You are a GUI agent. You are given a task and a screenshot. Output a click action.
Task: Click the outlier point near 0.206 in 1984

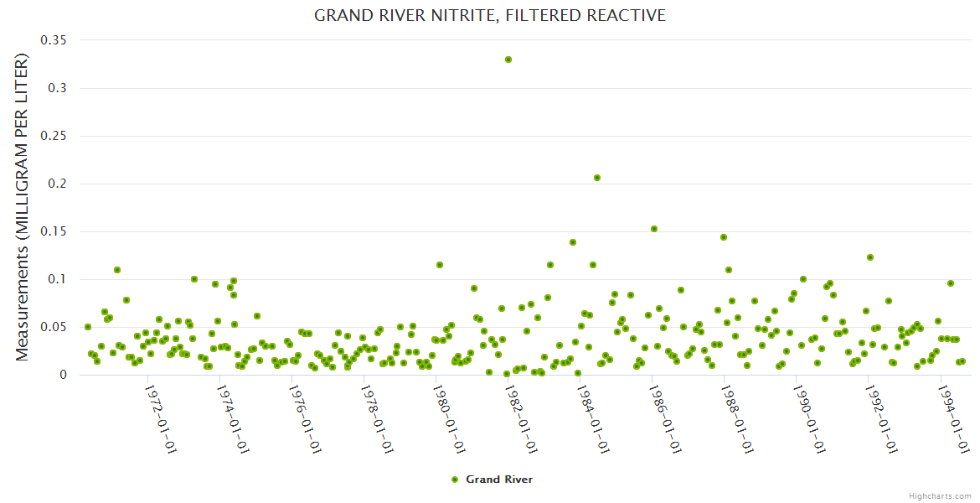(597, 178)
